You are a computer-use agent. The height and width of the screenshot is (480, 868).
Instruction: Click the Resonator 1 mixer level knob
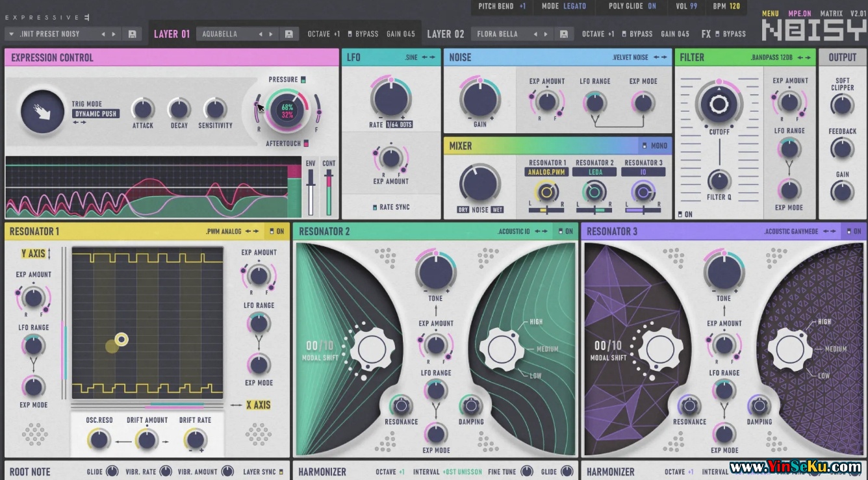click(x=546, y=192)
